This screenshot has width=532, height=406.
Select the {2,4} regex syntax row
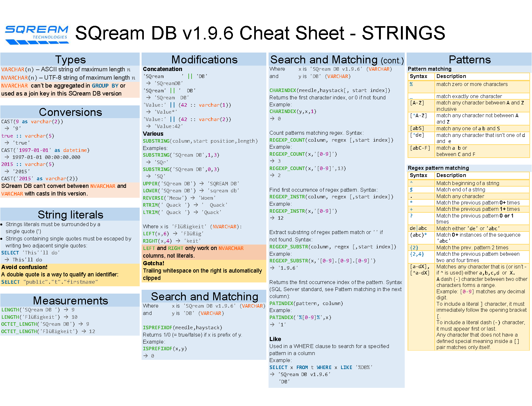pos(469,257)
